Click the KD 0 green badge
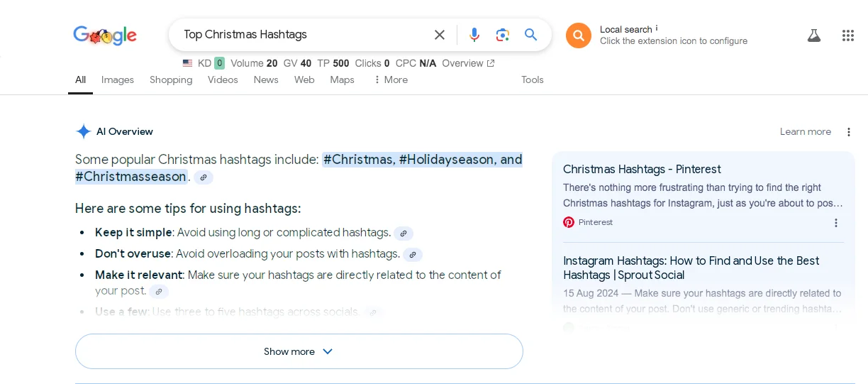Viewport: 868px width, 384px height. 219,63
